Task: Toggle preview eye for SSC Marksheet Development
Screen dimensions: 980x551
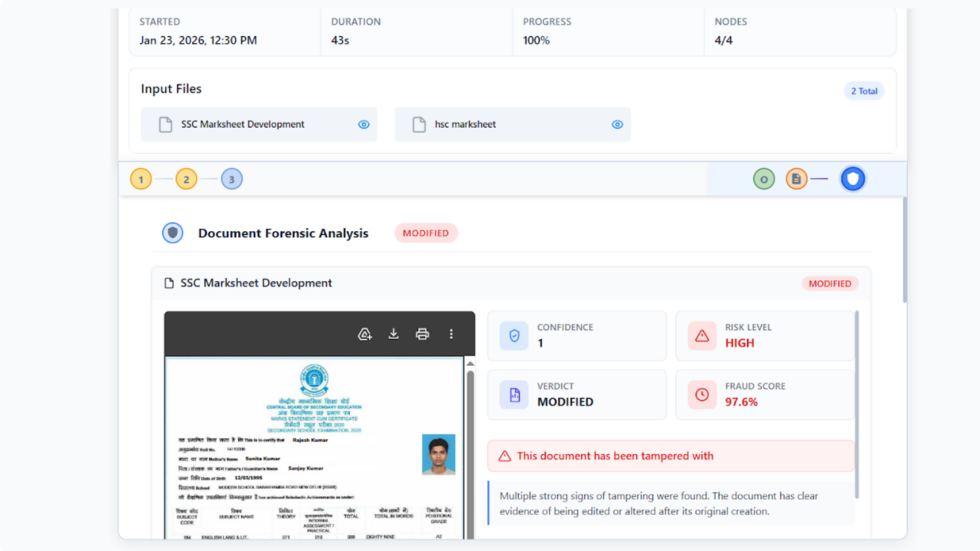Action: tap(364, 124)
